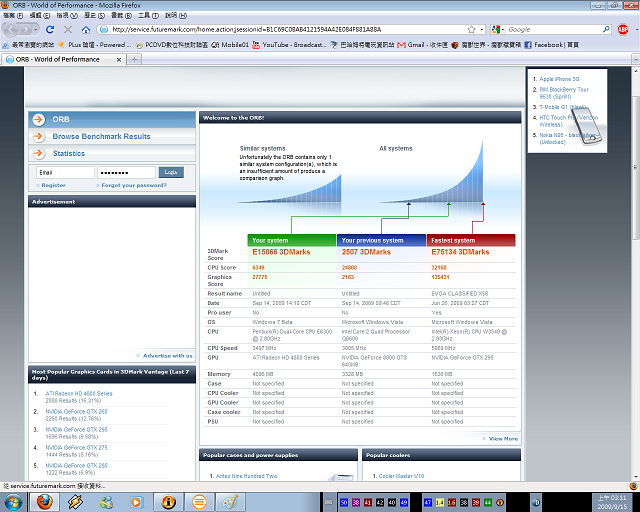Open the list all tabs dropdown
Image resolution: width=640 pixels, height=512 pixels.
pos(636,60)
